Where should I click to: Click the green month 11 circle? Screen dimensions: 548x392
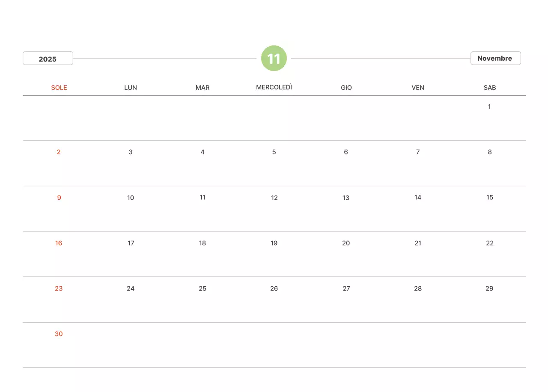(274, 58)
